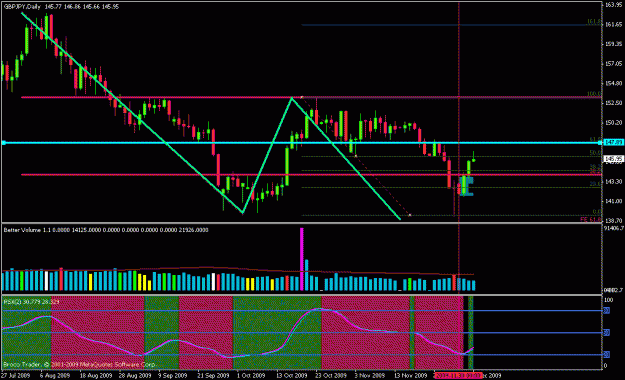Image resolution: width=625 pixels, height=380 pixels.
Task: Click the 150.20 price scale label
Action: pos(613,122)
